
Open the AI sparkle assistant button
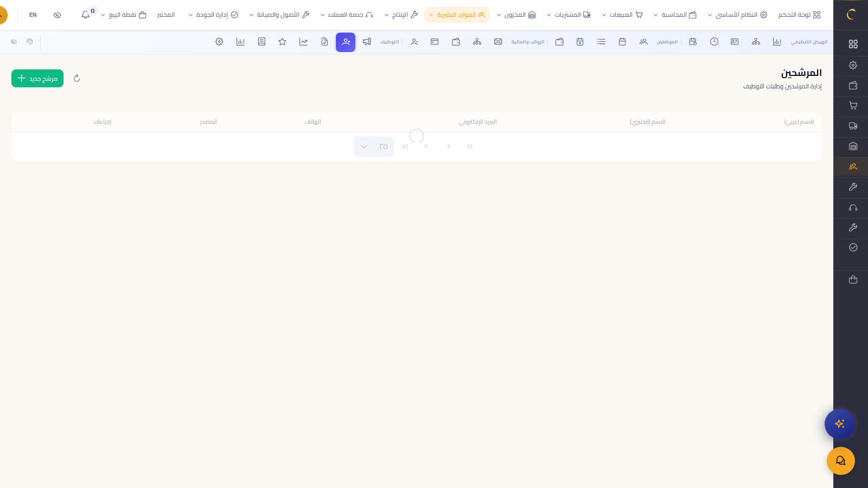(839, 423)
